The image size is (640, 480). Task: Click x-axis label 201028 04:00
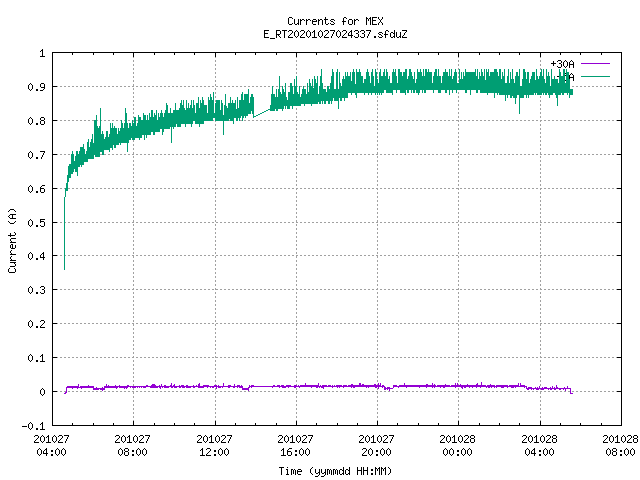pyautogui.click(x=540, y=445)
